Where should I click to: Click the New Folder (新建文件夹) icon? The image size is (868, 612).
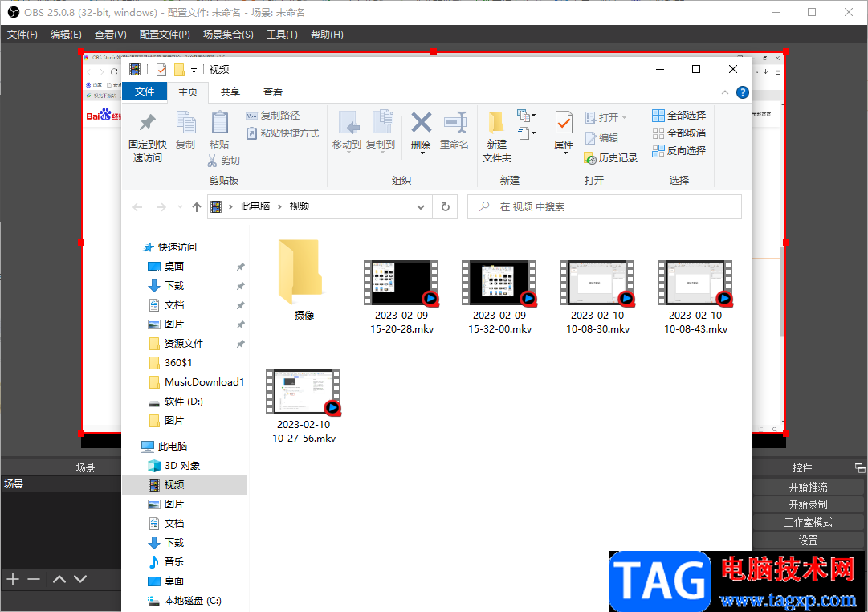pos(496,123)
